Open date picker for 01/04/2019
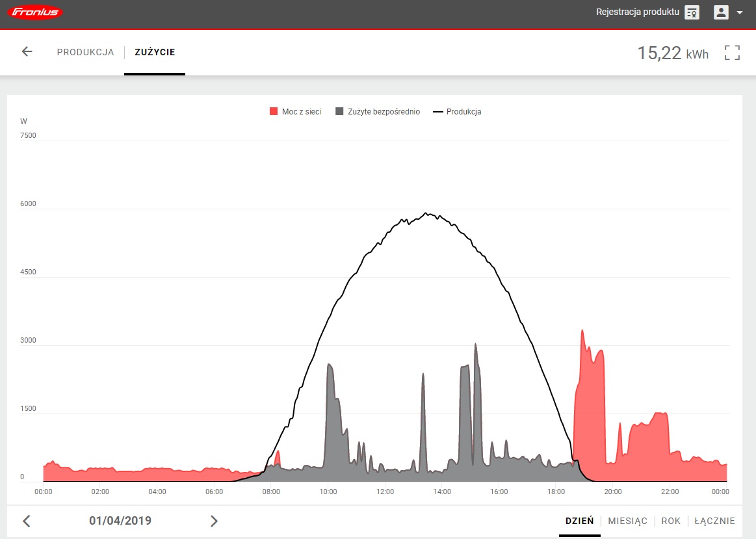Image resolution: width=756 pixels, height=539 pixels. tap(120, 521)
